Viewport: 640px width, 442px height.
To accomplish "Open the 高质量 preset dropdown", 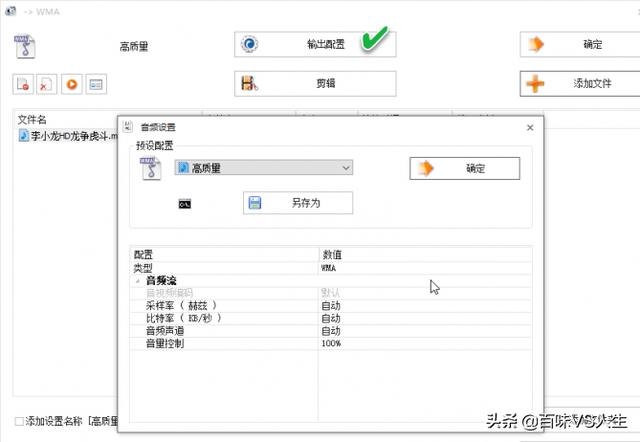I will coord(264,168).
